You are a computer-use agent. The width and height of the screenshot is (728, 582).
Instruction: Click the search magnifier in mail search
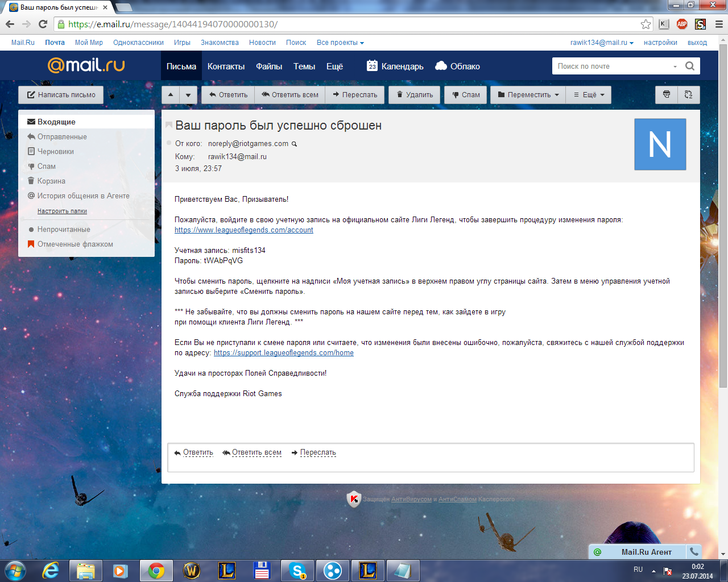(690, 66)
